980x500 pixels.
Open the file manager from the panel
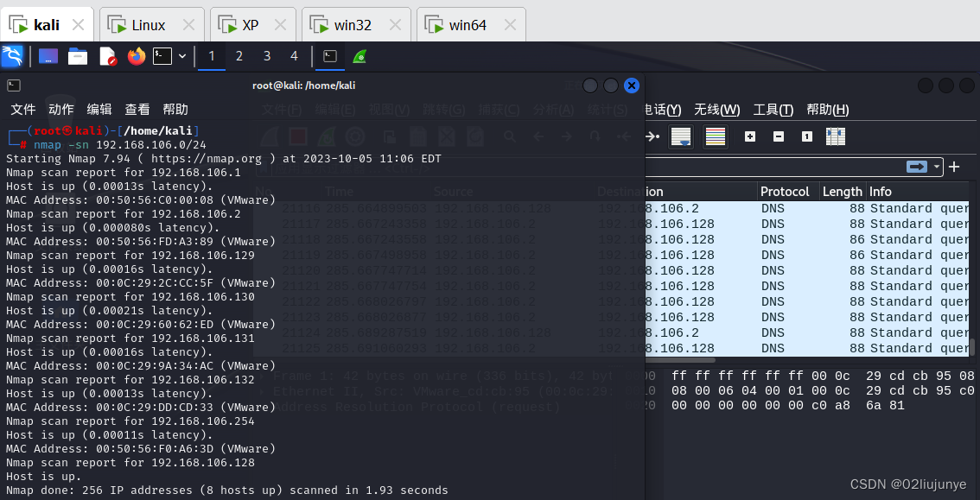click(78, 56)
